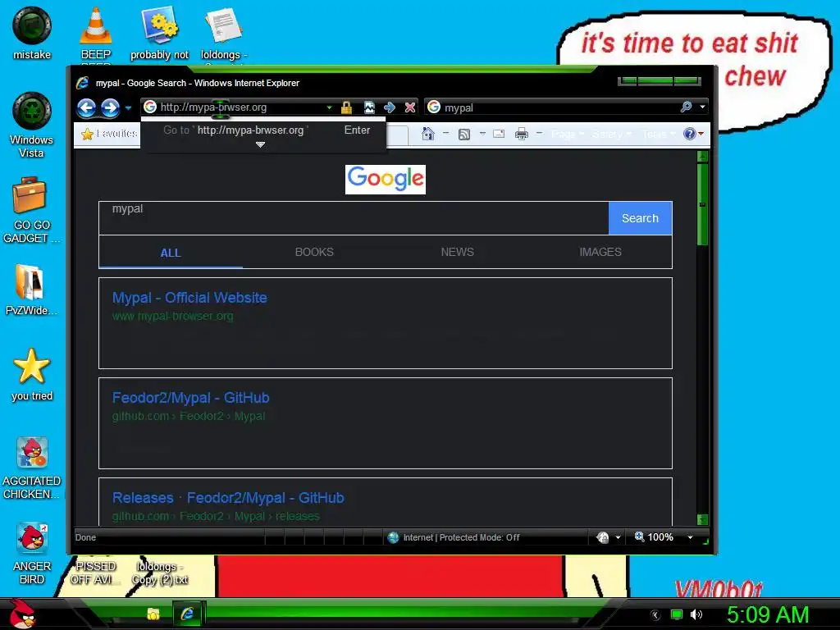The image size is (840, 630).
Task: Click the blue Help question mark icon
Action: tap(689, 134)
